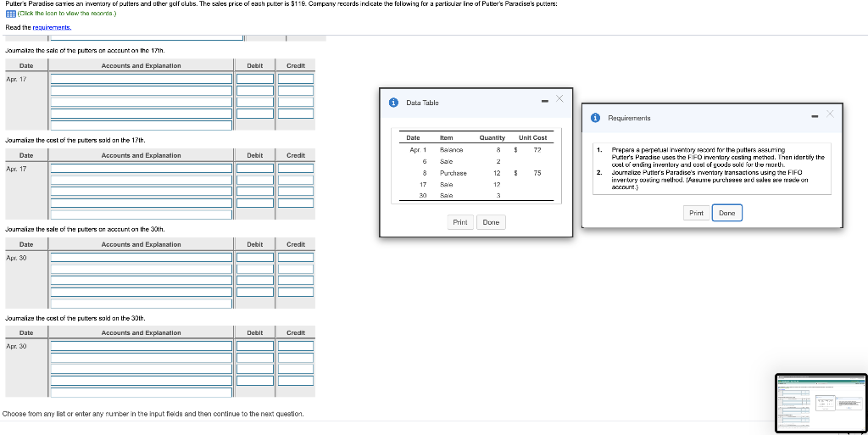Viewport: 868px width, 435px height.
Task: Click the unit cost value 72 in Data Table
Action: [537, 150]
